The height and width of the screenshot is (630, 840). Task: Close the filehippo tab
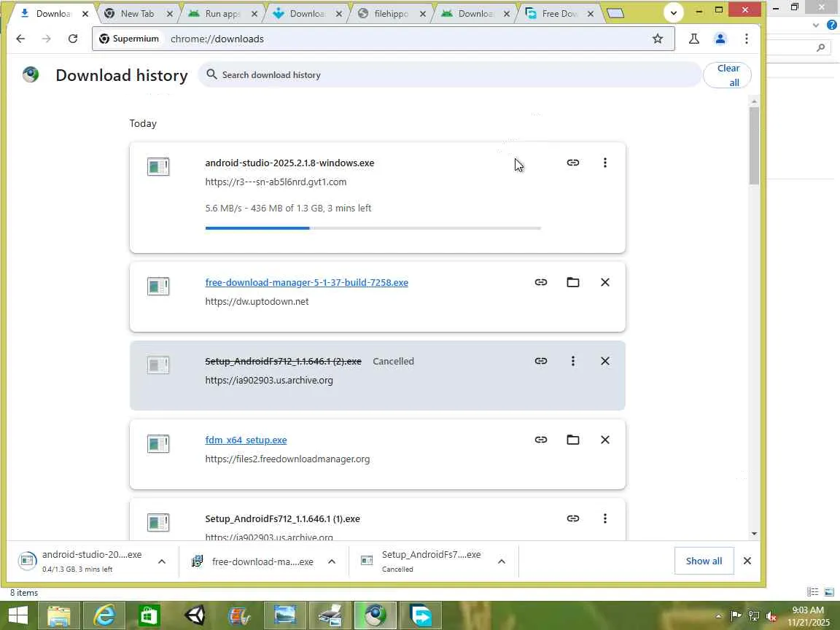[423, 14]
